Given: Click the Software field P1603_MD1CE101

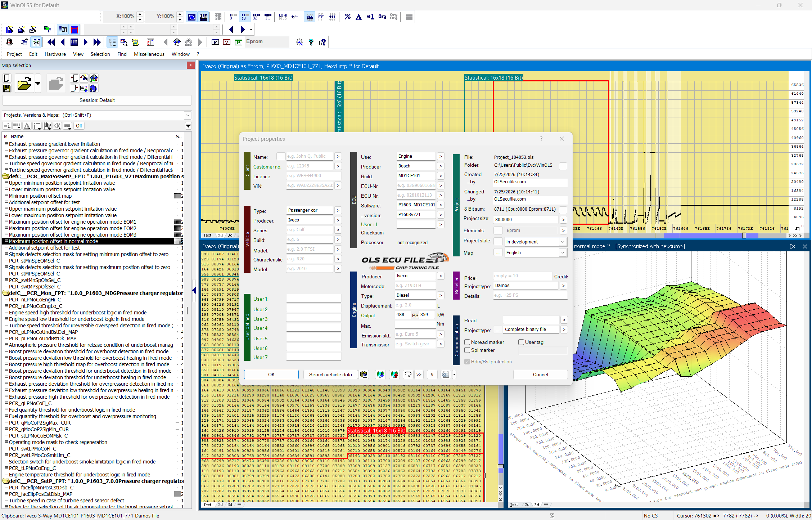Looking at the screenshot, I should pyautogui.click(x=416, y=205).
